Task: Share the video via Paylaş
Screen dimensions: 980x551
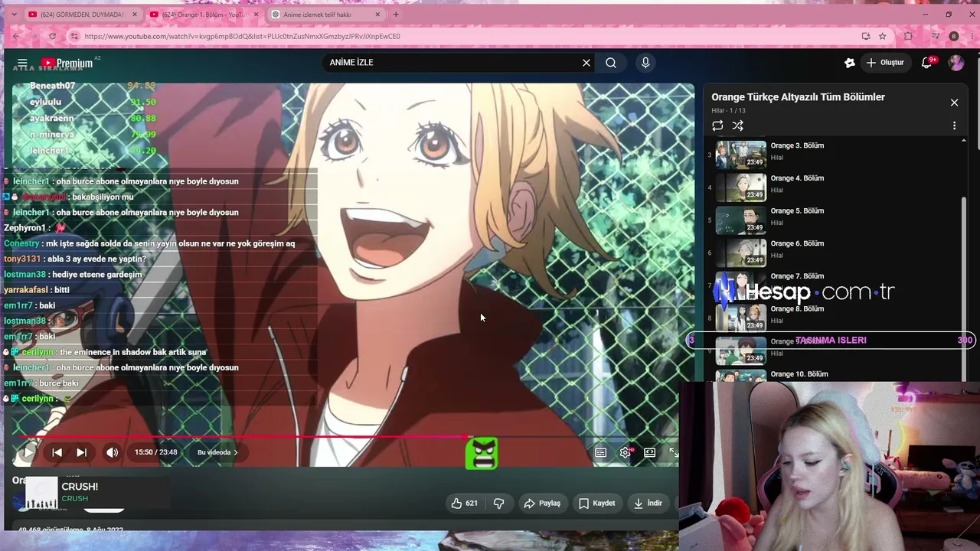Action: point(542,503)
